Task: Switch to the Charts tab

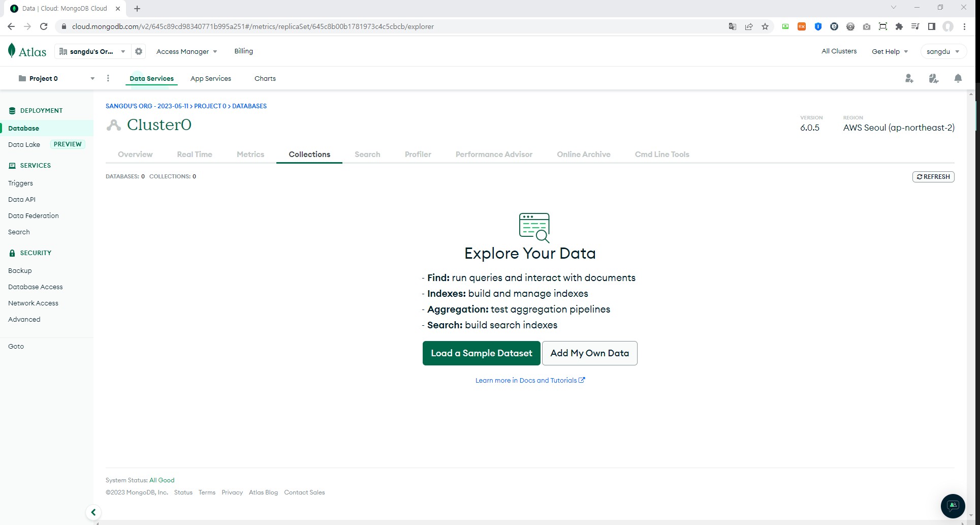Action: [265, 78]
